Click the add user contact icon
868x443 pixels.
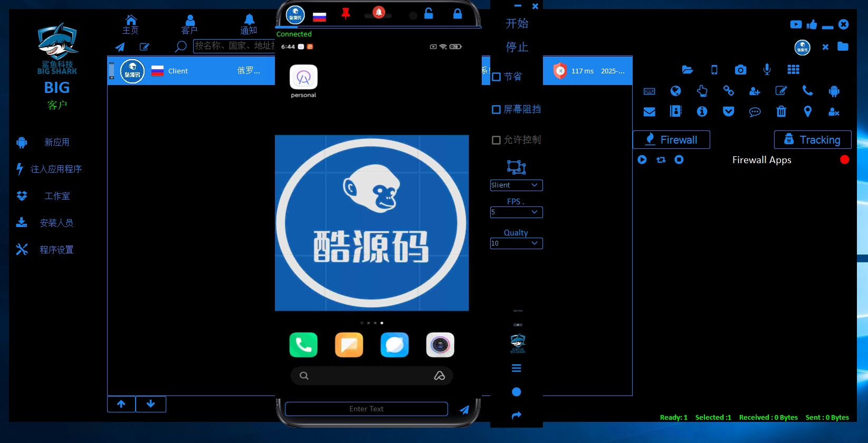point(755,91)
